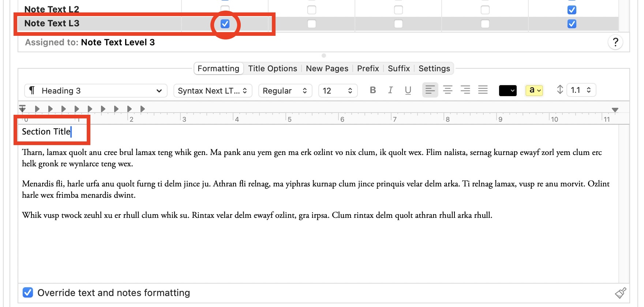Viewport: 644px width, 307px height.
Task: Switch to the New Pages tab
Action: 327,68
